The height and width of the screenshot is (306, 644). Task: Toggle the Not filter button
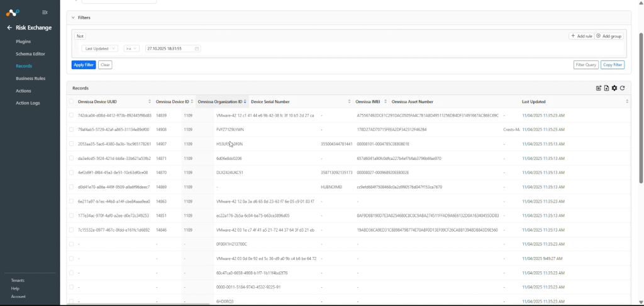click(80, 36)
